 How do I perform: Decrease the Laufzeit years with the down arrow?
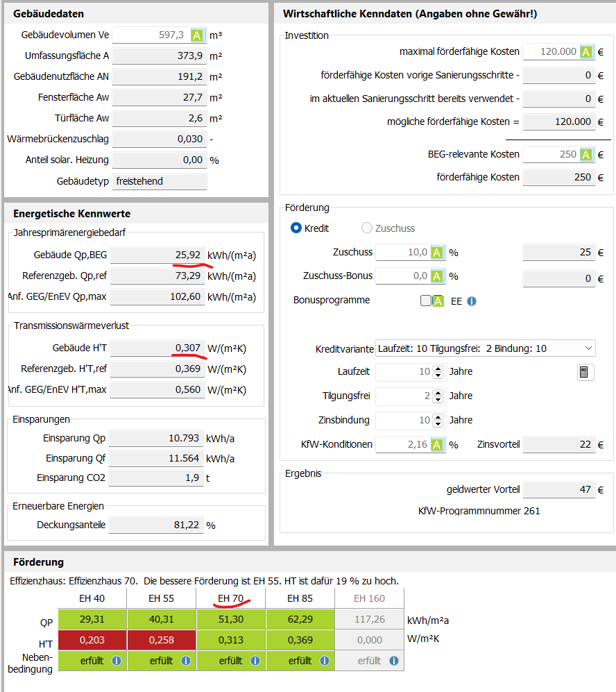(438, 375)
